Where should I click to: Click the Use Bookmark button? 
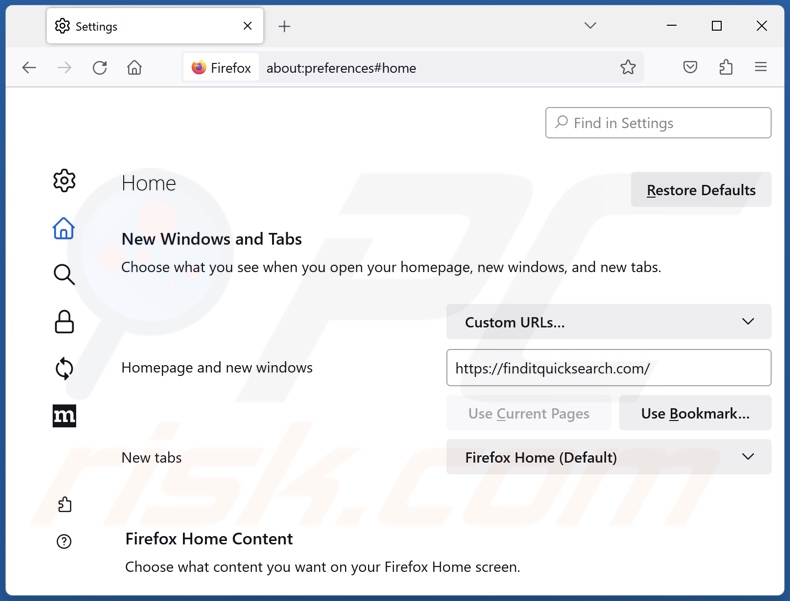[x=695, y=413]
